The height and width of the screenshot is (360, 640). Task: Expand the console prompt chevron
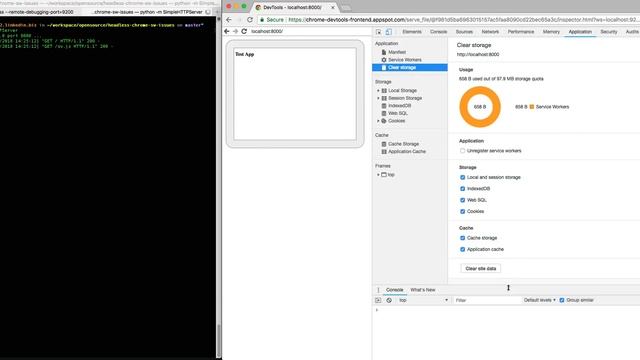[x=377, y=310]
